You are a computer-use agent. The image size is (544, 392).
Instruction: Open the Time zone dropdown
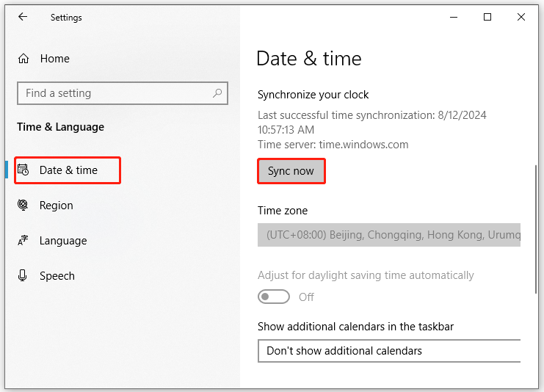click(389, 235)
